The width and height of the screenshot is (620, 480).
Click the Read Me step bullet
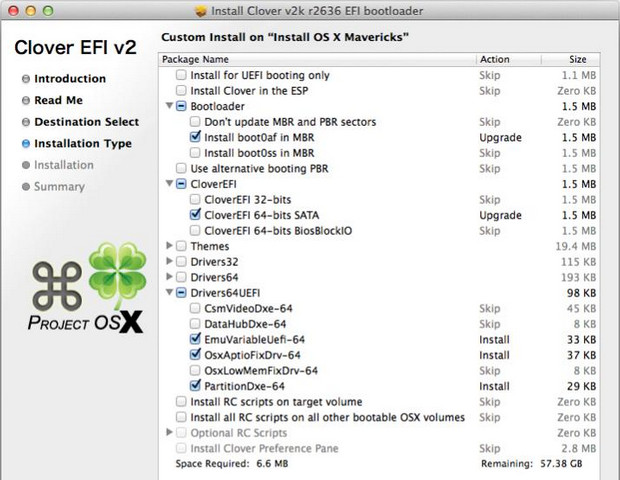(x=25, y=101)
